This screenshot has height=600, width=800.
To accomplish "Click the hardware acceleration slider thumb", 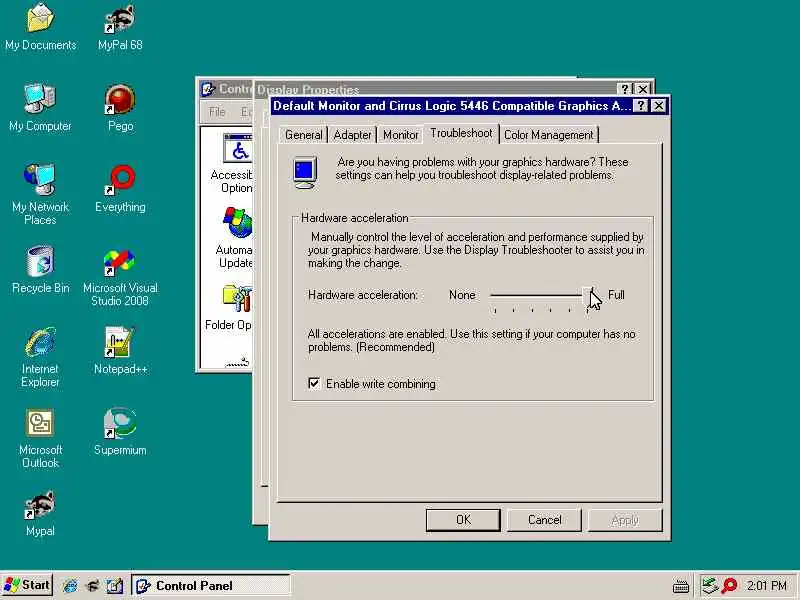I will [589, 296].
